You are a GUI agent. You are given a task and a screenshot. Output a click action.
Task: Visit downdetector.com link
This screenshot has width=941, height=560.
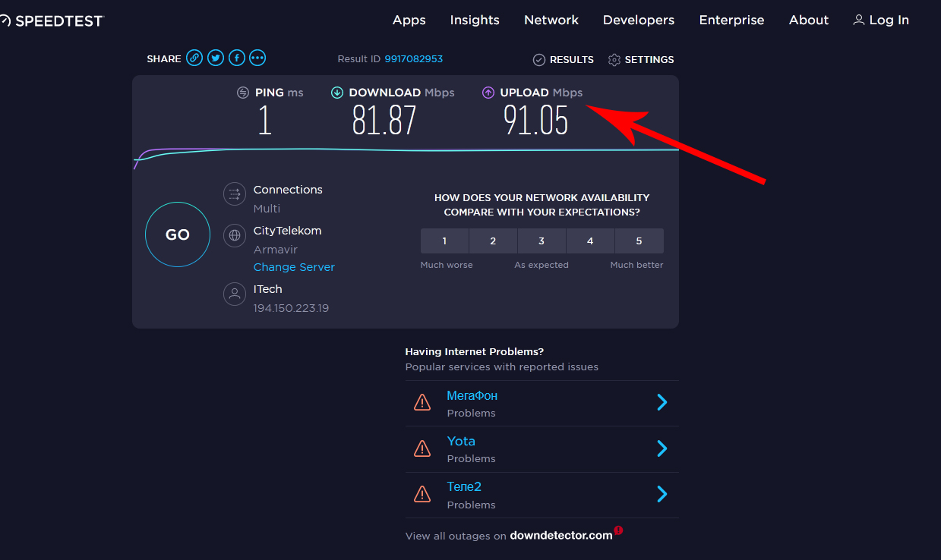(561, 536)
